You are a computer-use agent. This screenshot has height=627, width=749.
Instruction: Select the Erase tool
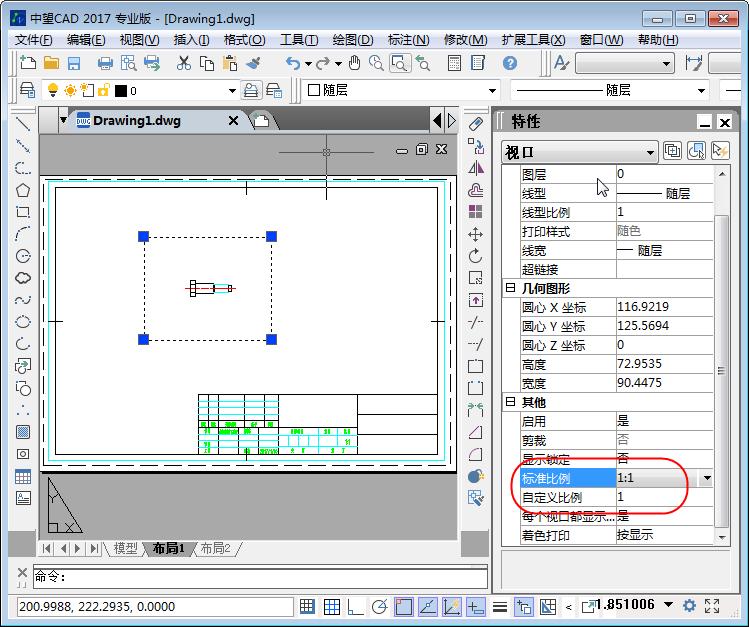[475, 124]
